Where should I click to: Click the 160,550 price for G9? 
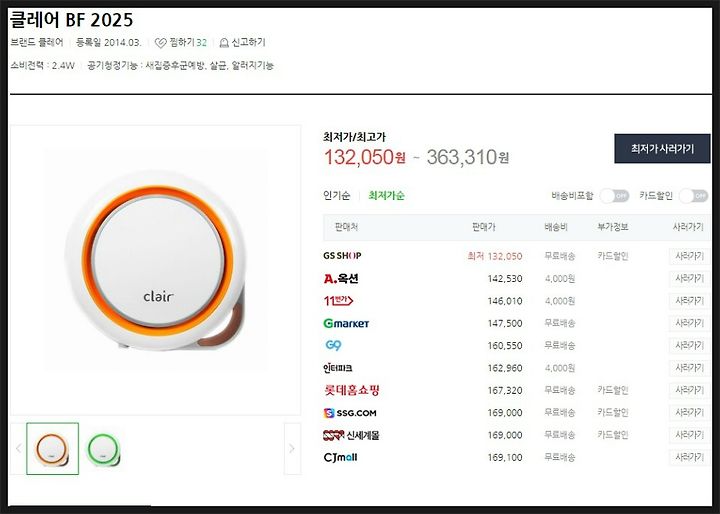point(505,346)
